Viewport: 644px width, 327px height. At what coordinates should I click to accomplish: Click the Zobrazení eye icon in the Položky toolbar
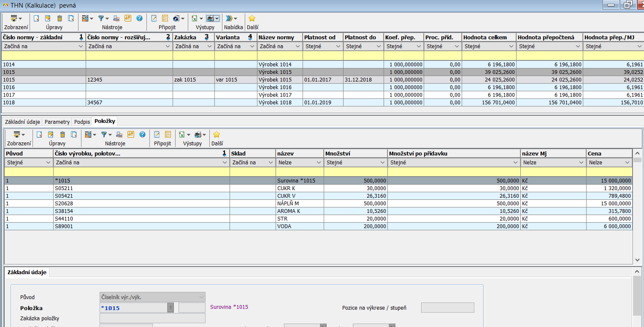pos(16,134)
